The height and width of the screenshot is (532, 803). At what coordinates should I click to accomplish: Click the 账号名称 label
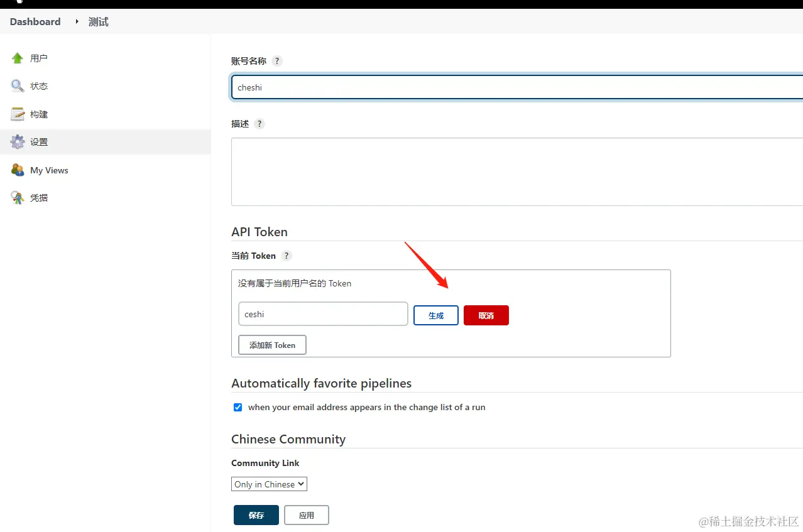point(249,61)
